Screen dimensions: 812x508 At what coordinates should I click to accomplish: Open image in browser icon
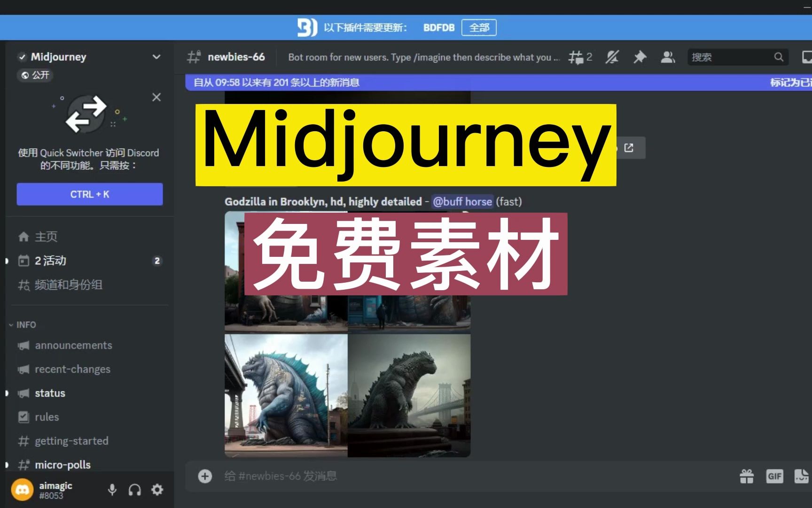629,148
